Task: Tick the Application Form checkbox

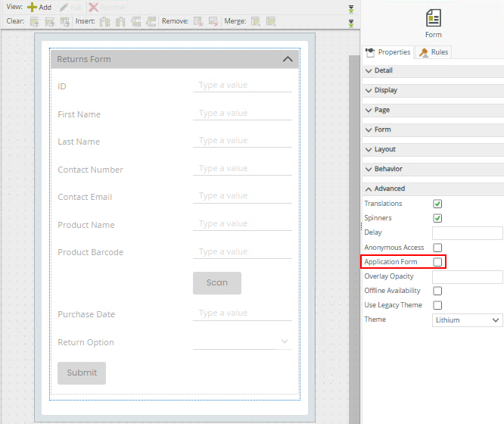Action: click(x=437, y=262)
